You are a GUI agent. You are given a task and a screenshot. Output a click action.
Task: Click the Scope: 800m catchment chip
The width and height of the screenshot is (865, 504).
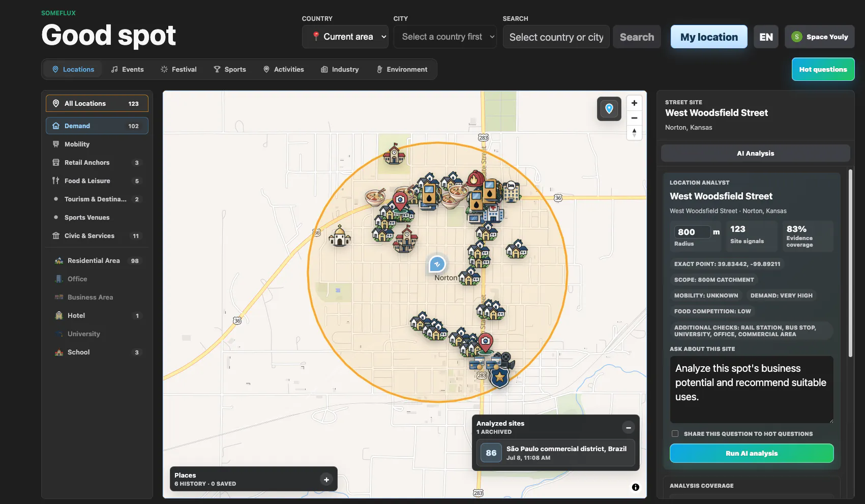714,280
